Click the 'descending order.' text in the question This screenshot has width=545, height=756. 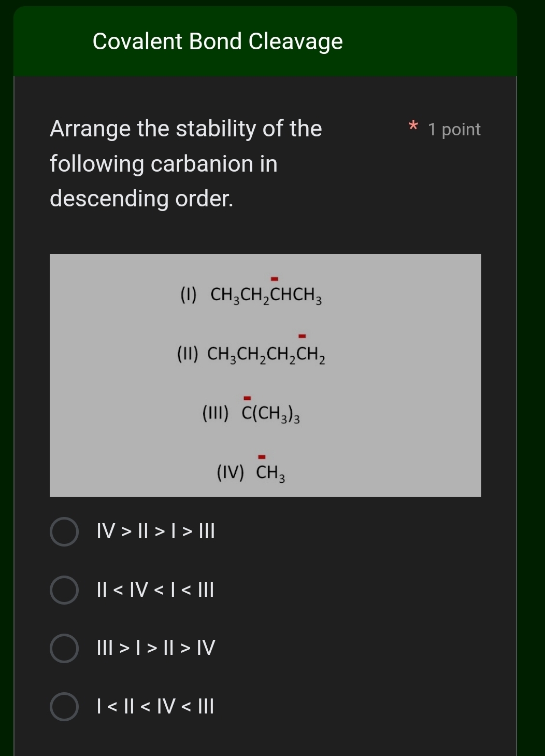(x=141, y=199)
